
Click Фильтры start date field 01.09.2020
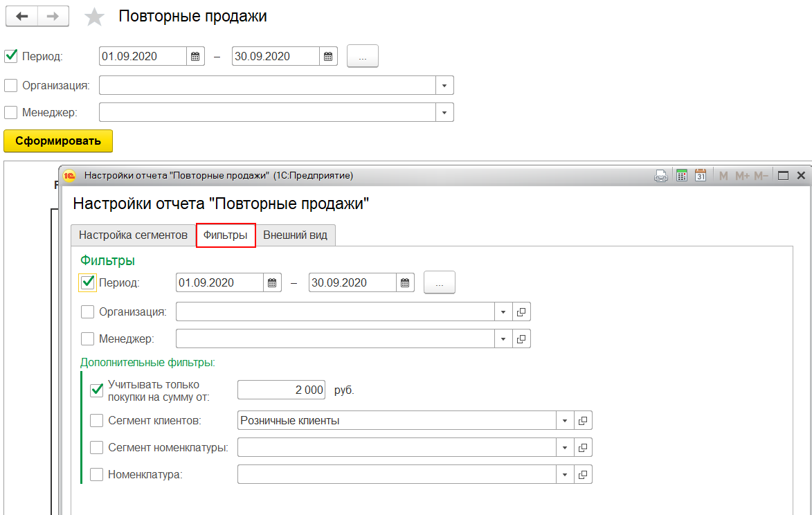(219, 282)
